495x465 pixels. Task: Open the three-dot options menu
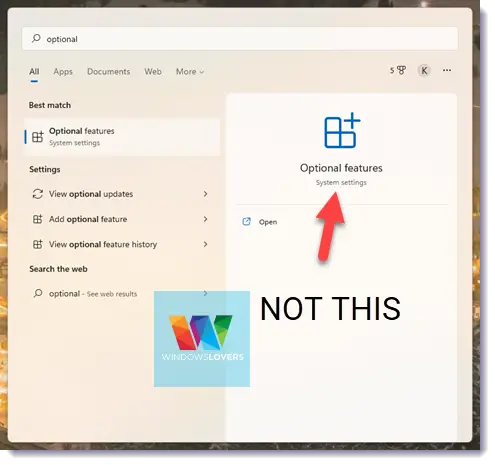447,70
